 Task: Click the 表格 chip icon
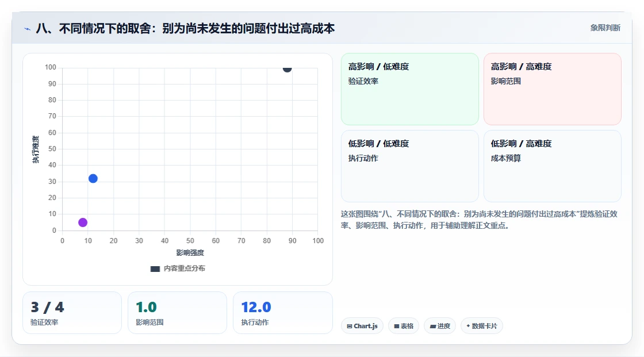coord(397,326)
